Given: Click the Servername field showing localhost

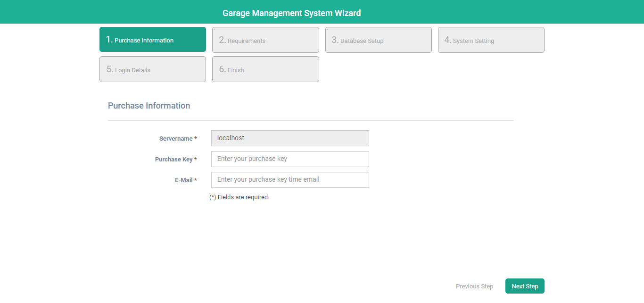Looking at the screenshot, I should point(289,138).
